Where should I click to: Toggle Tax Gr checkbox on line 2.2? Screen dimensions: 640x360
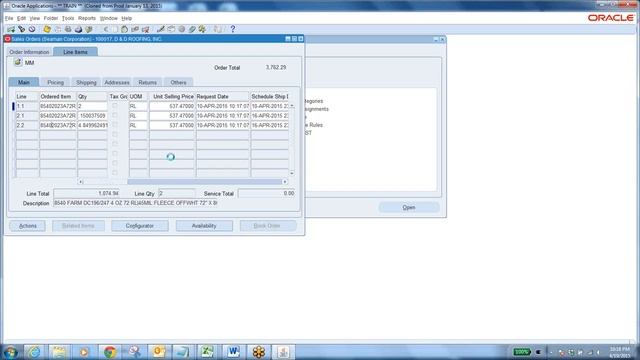pyautogui.click(x=115, y=125)
